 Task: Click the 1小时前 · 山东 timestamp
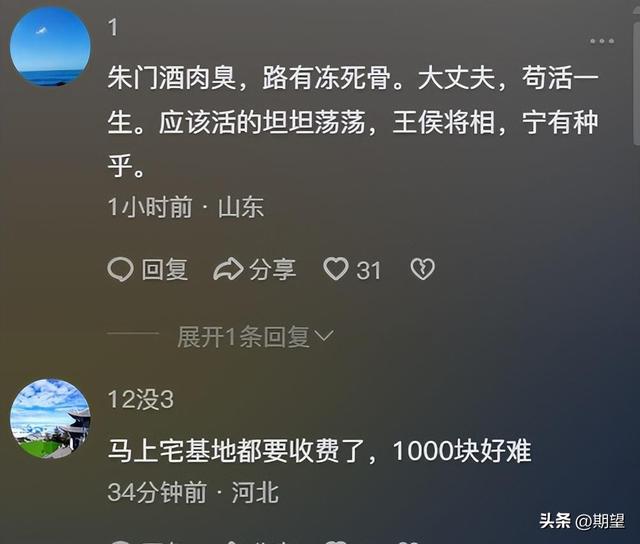pos(186,207)
